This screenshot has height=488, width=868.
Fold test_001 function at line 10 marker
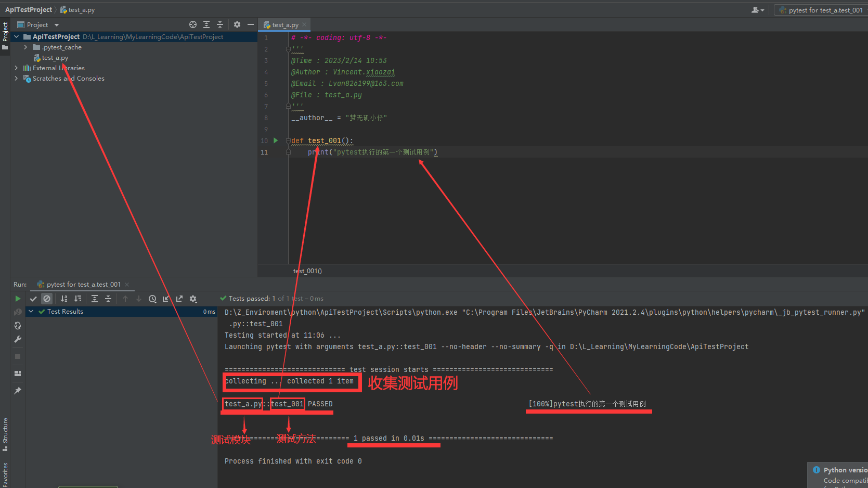pos(288,140)
